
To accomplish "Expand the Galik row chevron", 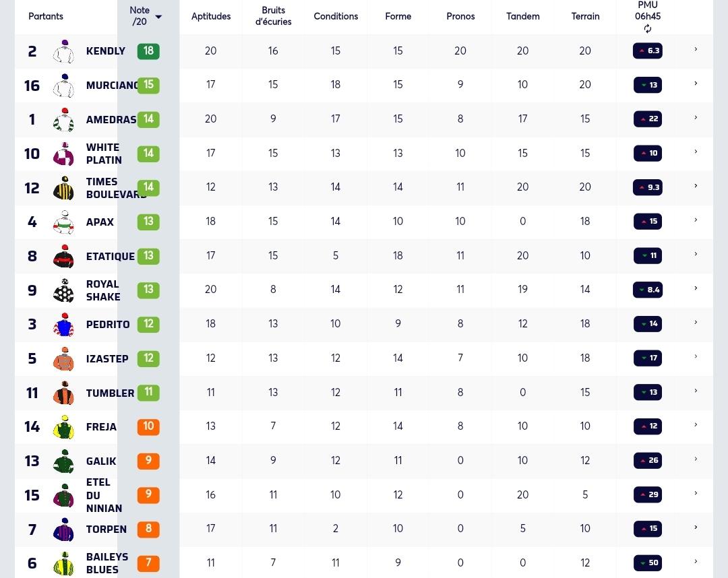I will tap(696, 459).
